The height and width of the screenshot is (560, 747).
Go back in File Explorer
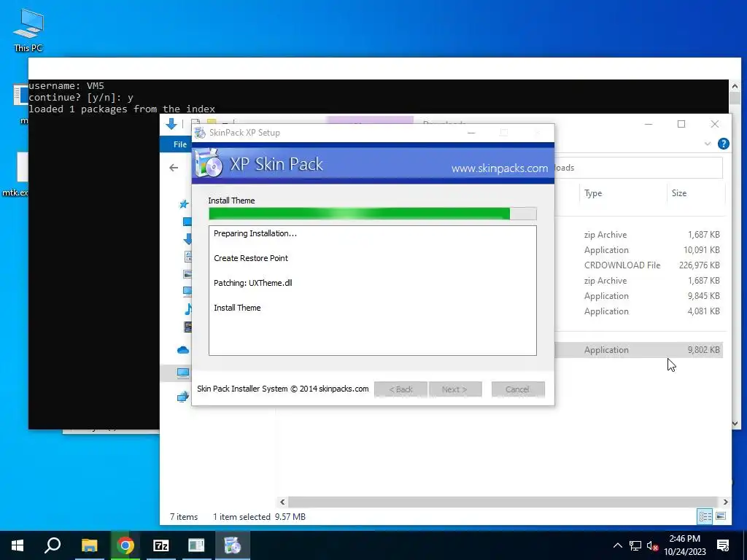[174, 168]
